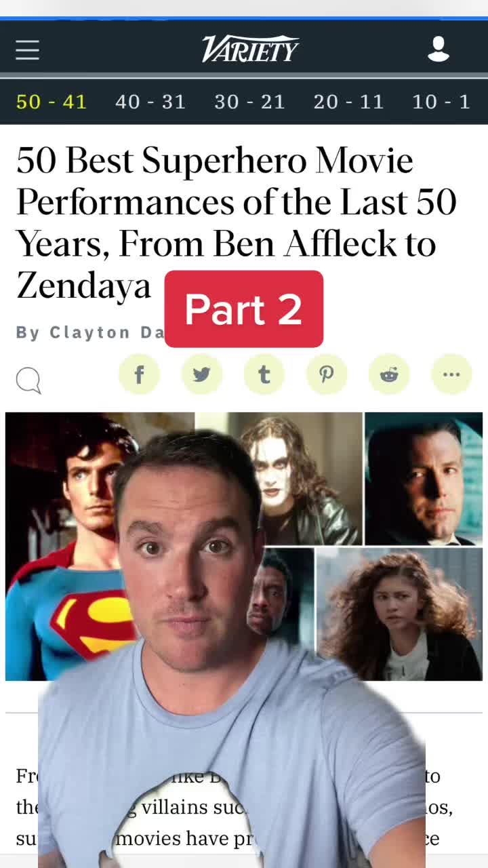Select the 20 - 11 ranking tab

pyautogui.click(x=348, y=102)
